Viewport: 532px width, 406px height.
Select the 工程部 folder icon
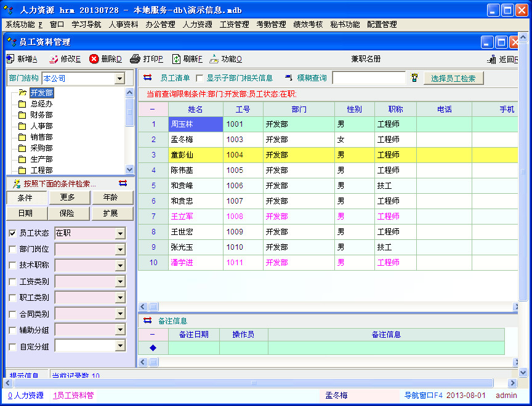[22, 170]
